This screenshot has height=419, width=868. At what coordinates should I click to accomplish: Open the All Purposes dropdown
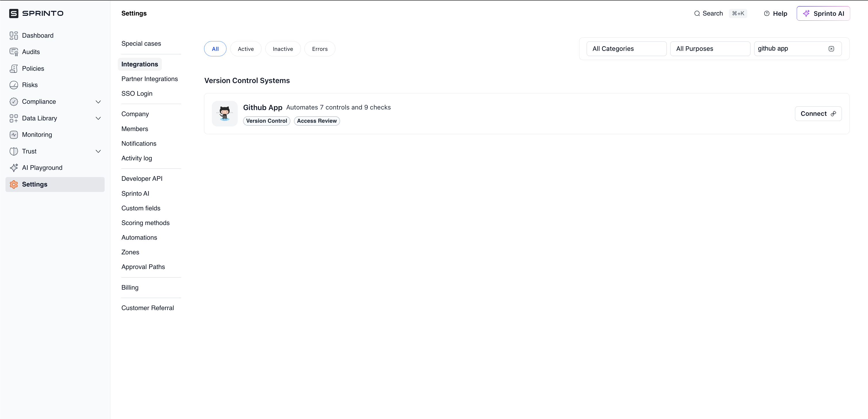710,49
